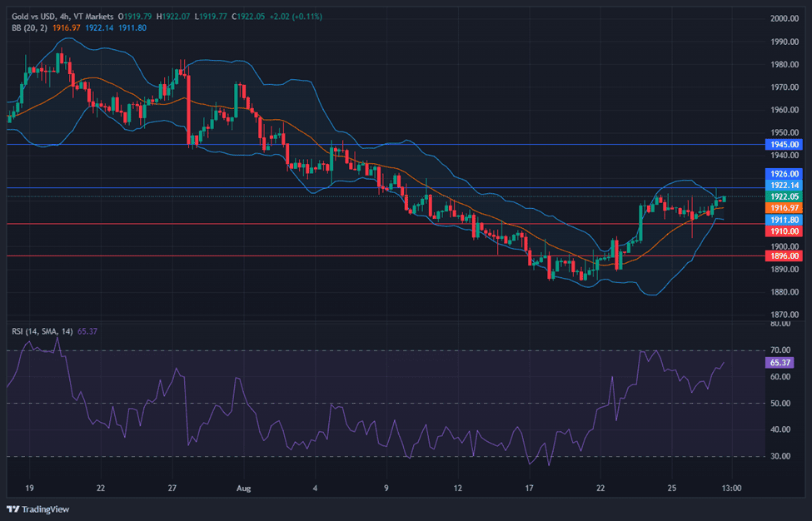This screenshot has width=812, height=521.
Task: Select the blue 1926.00 price label
Action: [x=784, y=174]
